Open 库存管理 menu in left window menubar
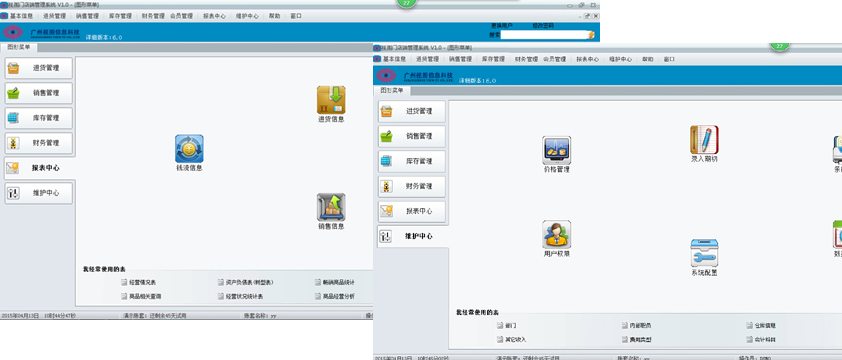This screenshot has width=842, height=360. coord(120,16)
